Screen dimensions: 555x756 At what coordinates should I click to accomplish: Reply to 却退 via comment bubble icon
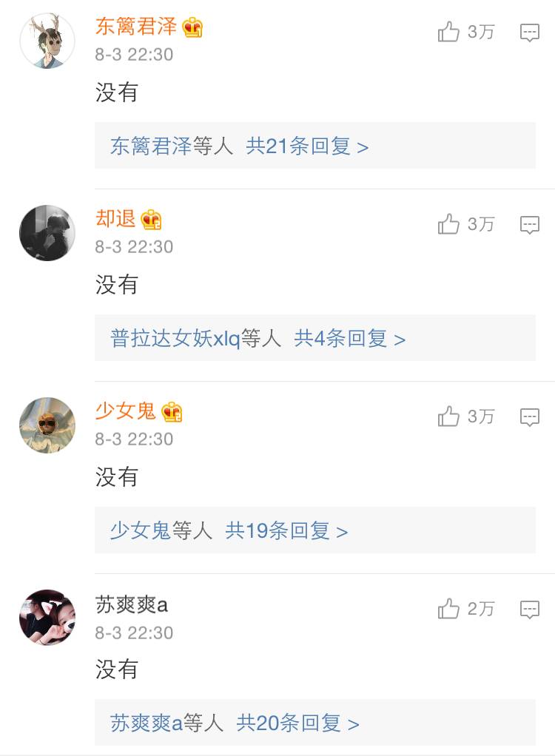tap(529, 225)
